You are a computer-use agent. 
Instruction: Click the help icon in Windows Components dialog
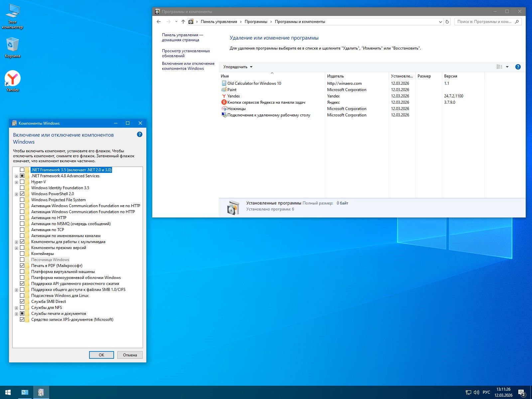tap(140, 134)
